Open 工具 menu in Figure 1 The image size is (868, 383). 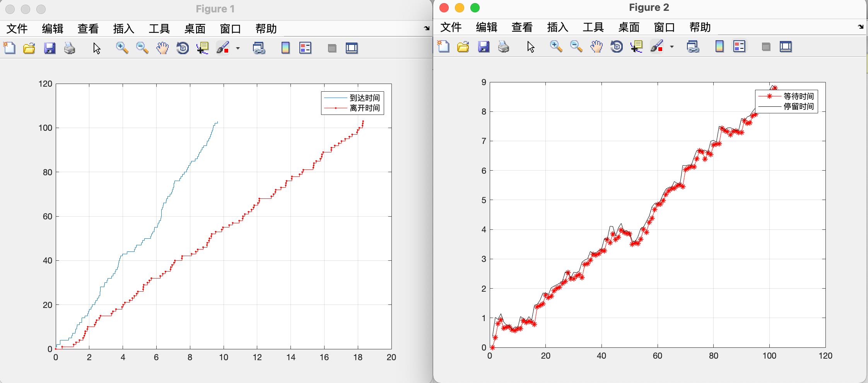click(159, 29)
